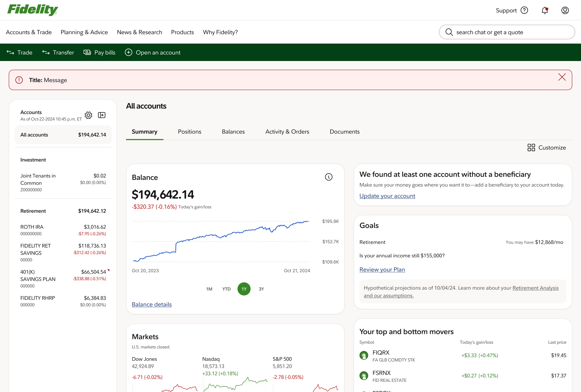Open the News & Research menu
The width and height of the screenshot is (581, 392).
pos(139,32)
